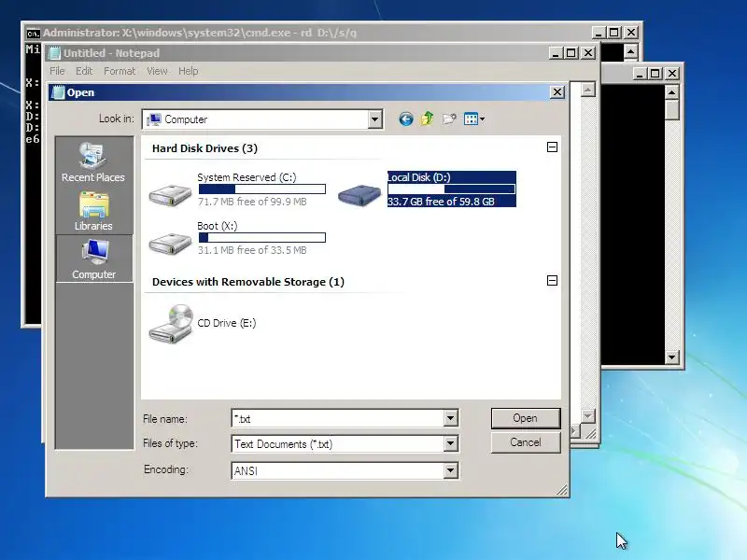Click Notepad vertical scrollbar up arrow
The width and height of the screenshot is (747, 560).
pyautogui.click(x=588, y=90)
